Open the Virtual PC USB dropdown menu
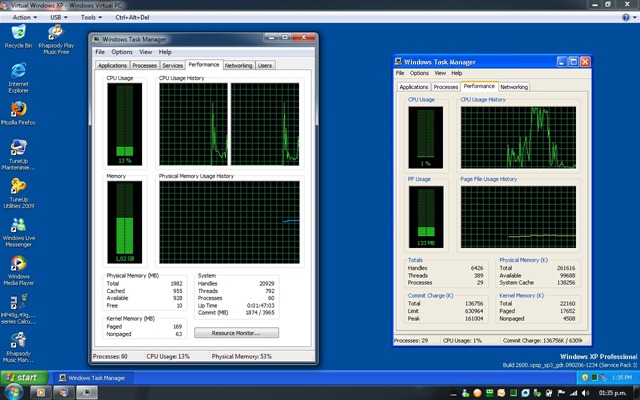 59,18
